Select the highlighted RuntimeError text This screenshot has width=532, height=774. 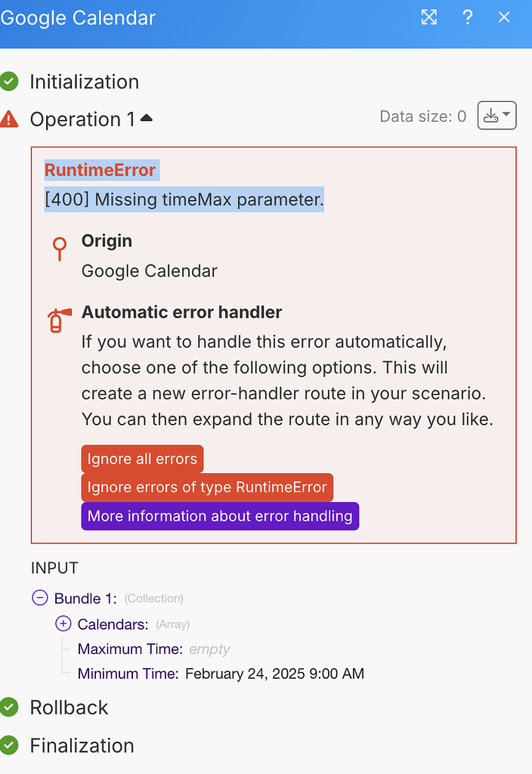click(x=101, y=170)
